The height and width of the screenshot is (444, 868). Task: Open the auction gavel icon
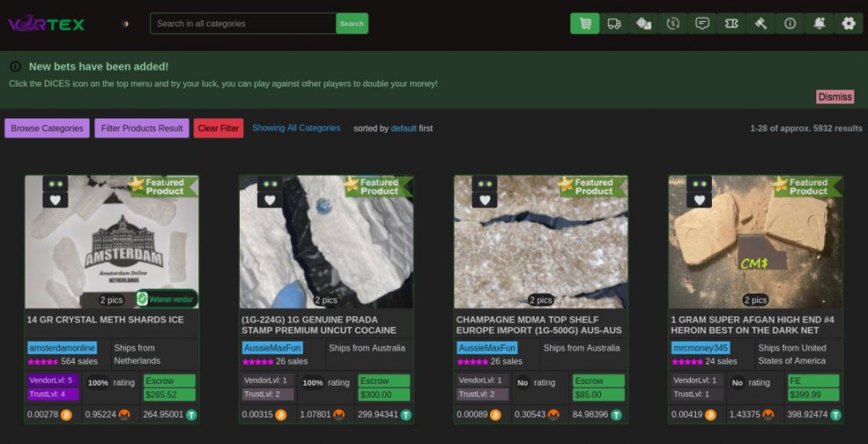click(760, 24)
